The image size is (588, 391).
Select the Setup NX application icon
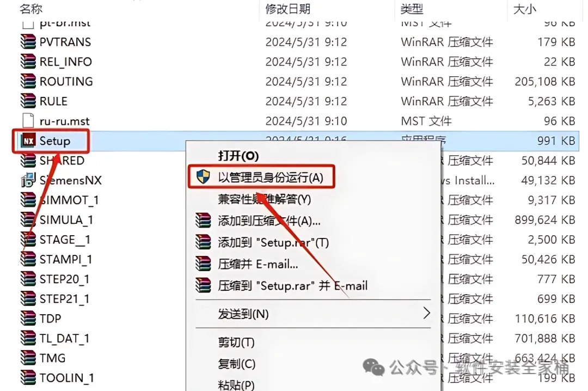point(28,140)
